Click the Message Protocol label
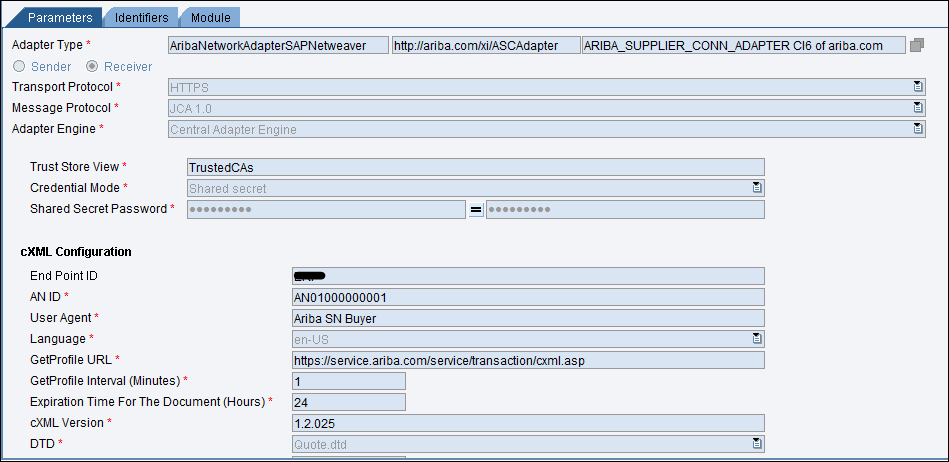Viewport: 949px width, 462px height. click(62, 107)
